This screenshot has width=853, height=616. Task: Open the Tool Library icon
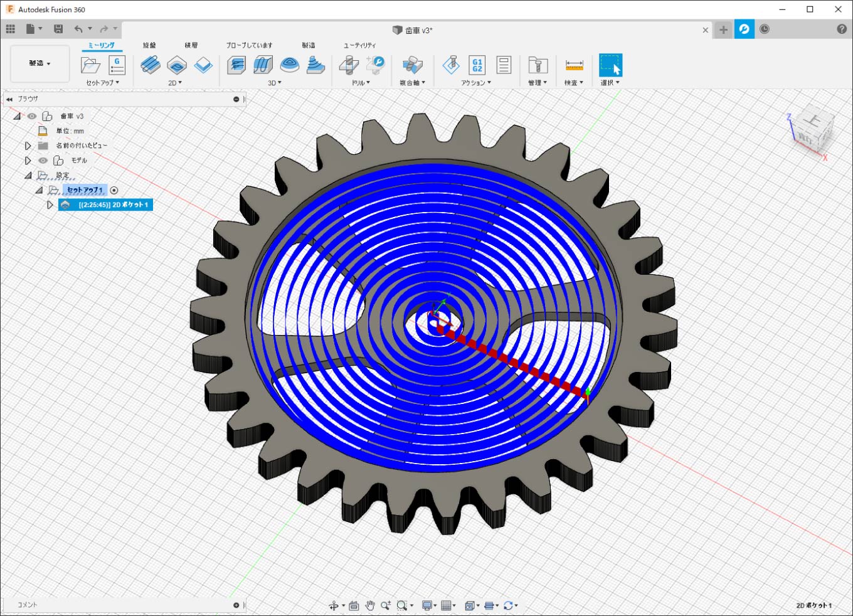click(538, 65)
